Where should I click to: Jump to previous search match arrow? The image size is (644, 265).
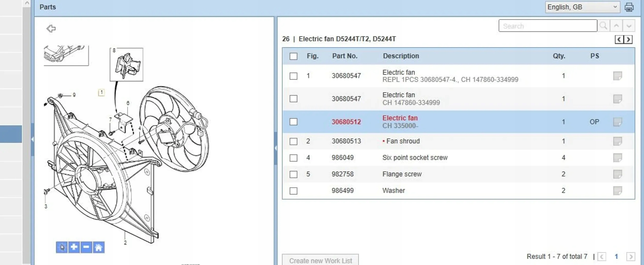pos(616,26)
